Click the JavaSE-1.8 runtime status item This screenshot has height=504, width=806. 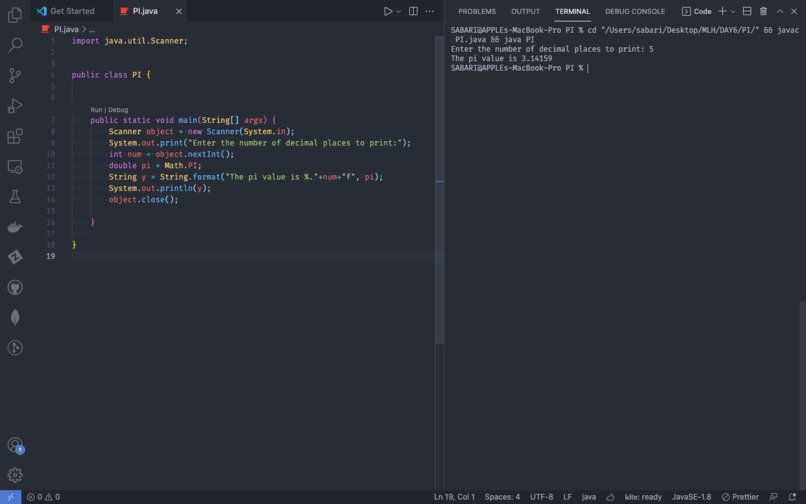tap(692, 497)
